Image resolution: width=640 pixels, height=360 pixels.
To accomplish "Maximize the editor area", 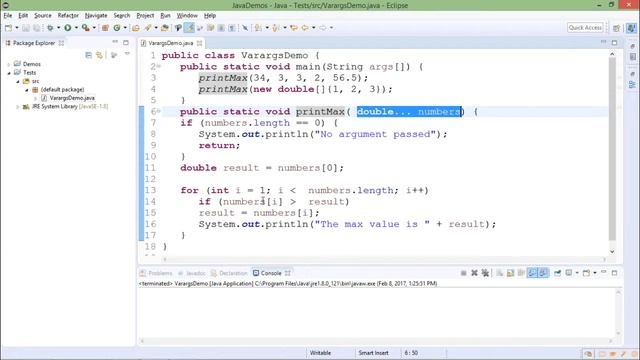I will tap(614, 42).
